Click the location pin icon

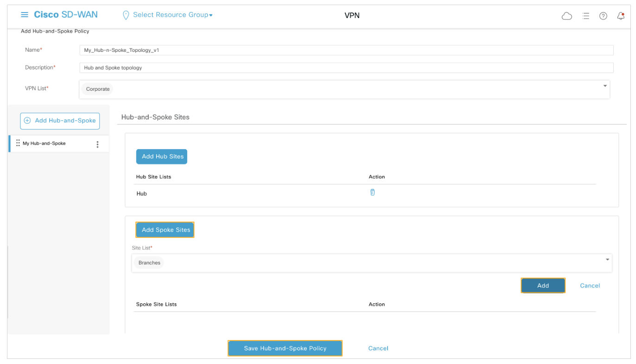[125, 15]
